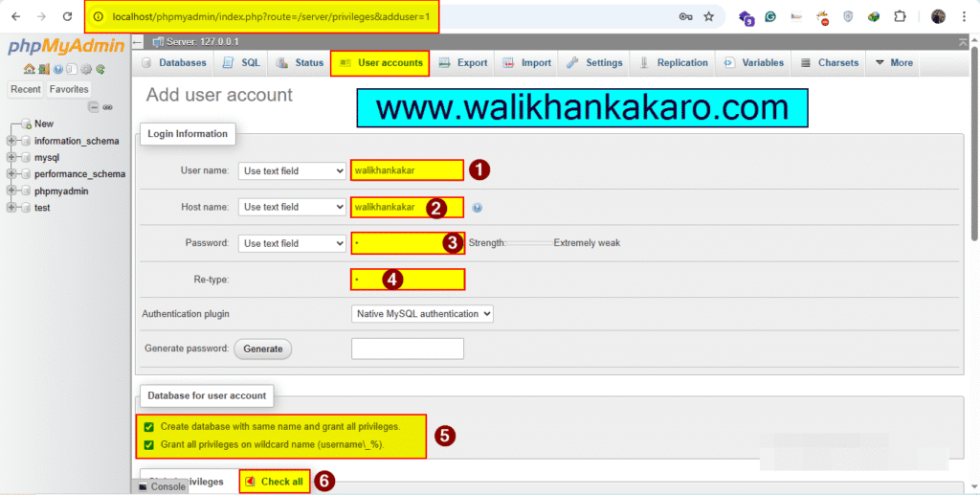
Task: Click the User name text field
Action: (407, 170)
